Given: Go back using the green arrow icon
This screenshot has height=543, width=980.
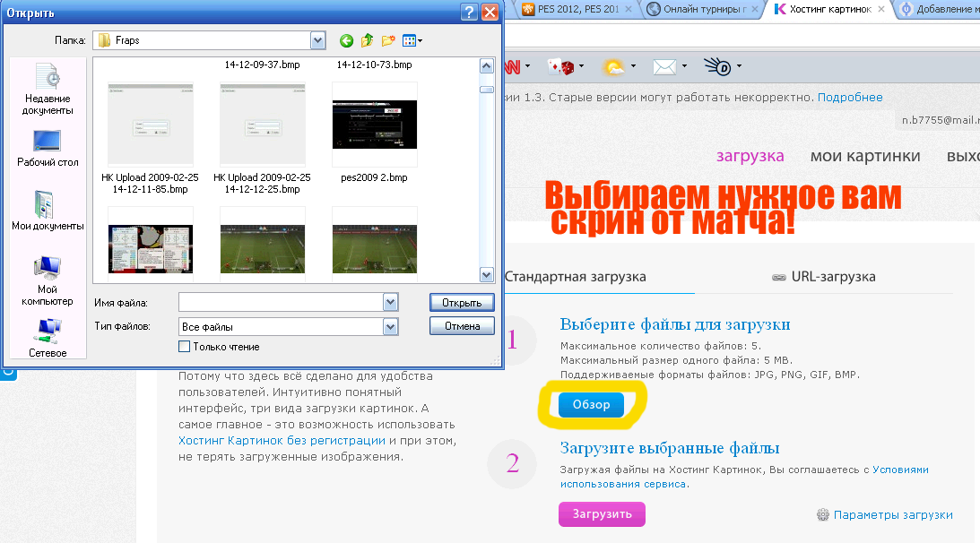Looking at the screenshot, I should tap(346, 40).
